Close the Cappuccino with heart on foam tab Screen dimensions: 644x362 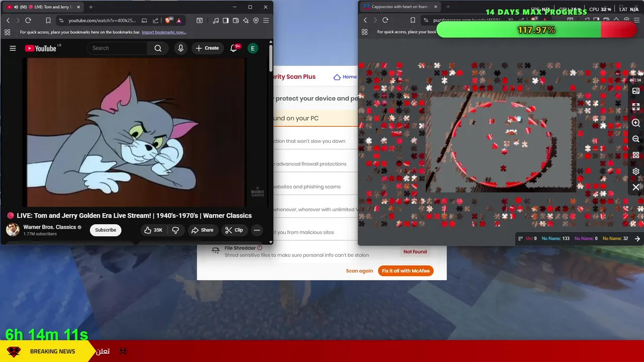(436, 7)
